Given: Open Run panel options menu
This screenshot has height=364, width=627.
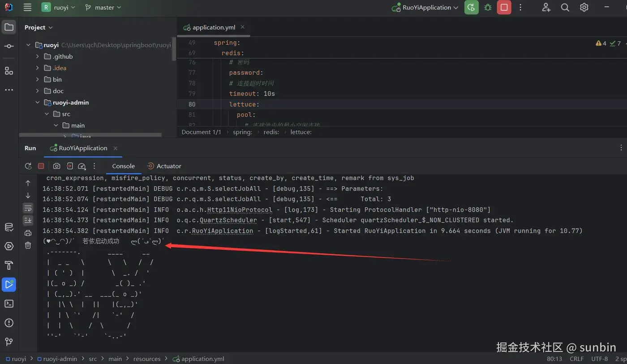Looking at the screenshot, I should click(621, 148).
